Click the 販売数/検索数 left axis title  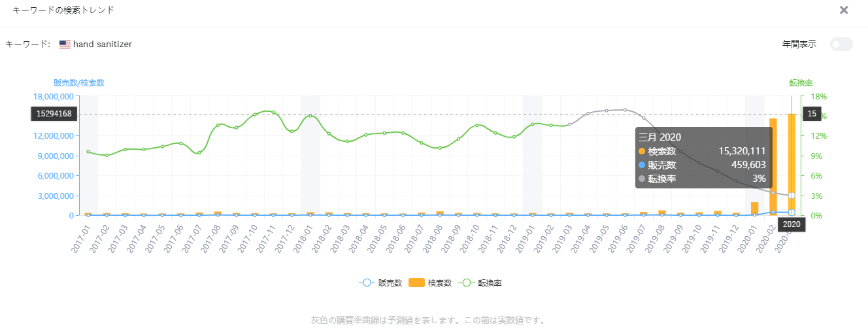[x=79, y=83]
